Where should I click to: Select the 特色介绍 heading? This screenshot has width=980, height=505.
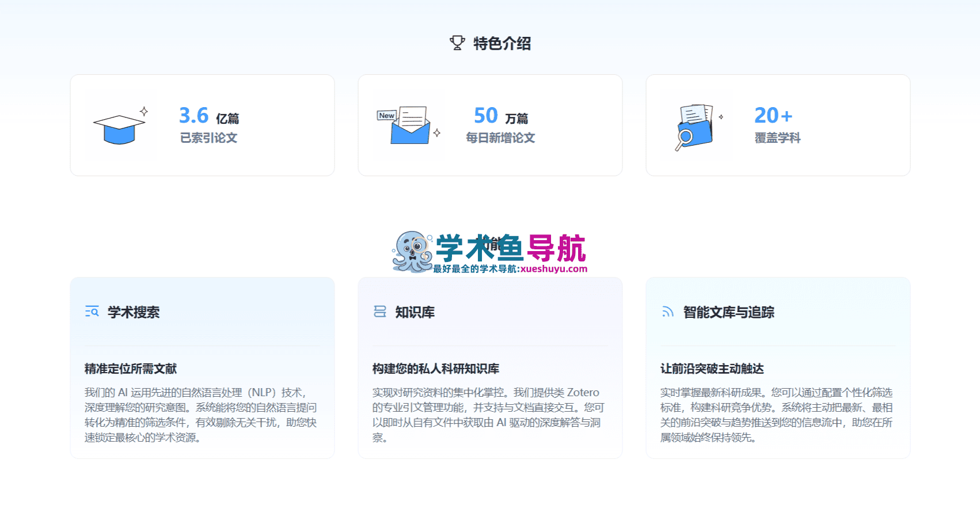(x=502, y=43)
